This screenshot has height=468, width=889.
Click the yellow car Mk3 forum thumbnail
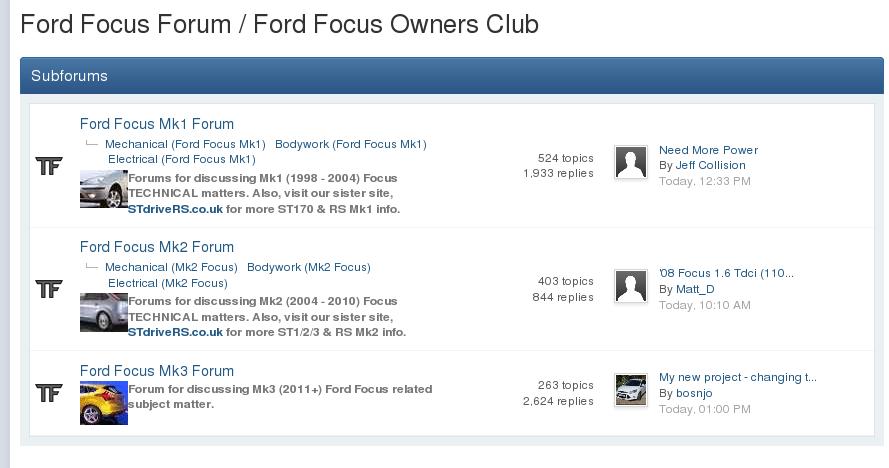103,402
